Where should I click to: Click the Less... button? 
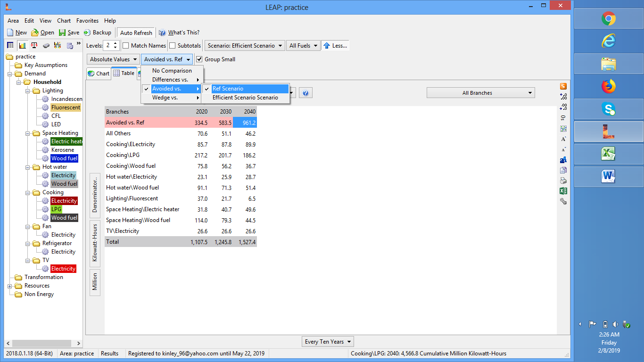[336, 46]
